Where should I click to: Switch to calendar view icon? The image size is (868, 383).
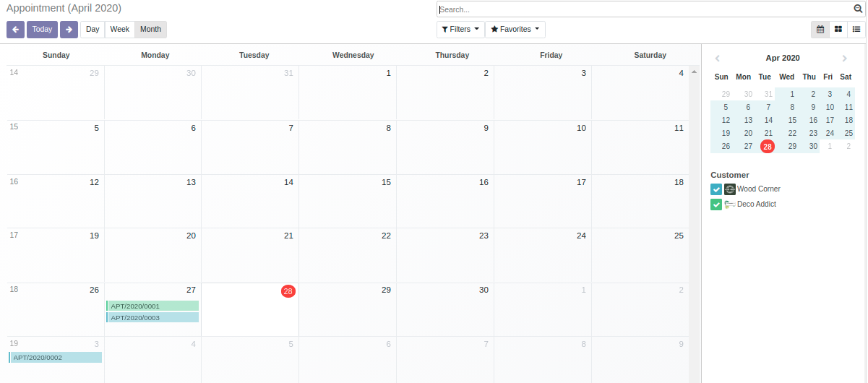pos(820,30)
